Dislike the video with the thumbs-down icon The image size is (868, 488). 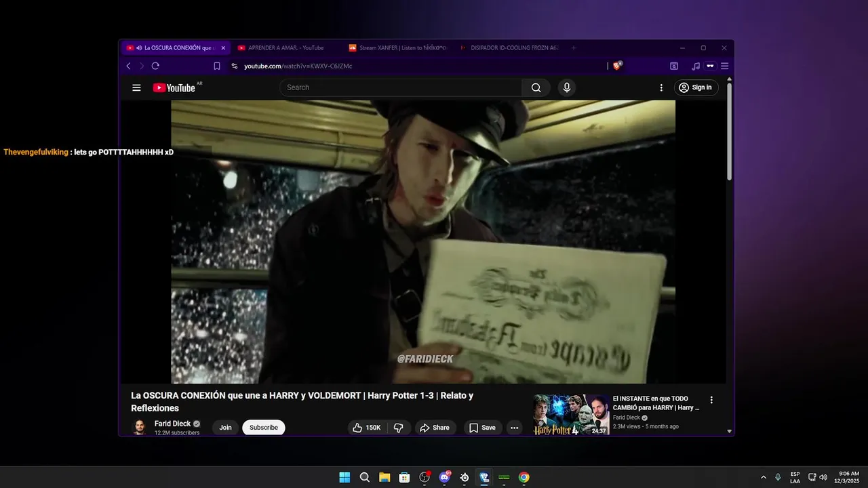tap(399, 428)
